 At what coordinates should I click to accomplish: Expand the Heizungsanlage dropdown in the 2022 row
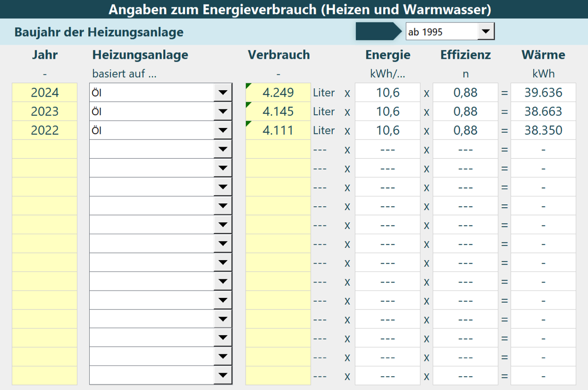click(223, 130)
